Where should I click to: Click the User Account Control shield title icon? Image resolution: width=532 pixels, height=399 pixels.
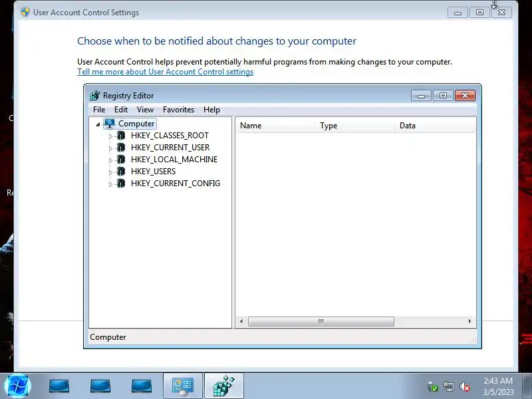click(25, 12)
